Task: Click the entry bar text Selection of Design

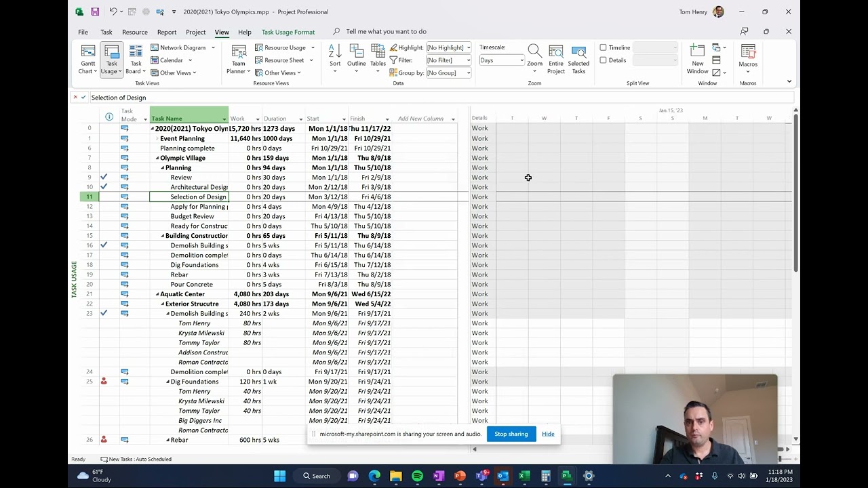Action: (x=119, y=98)
